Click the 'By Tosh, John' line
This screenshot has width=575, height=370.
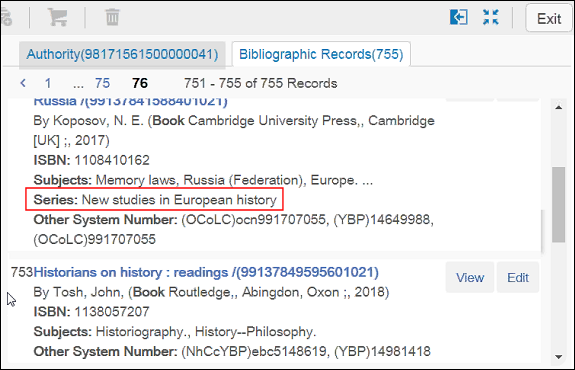pos(211,292)
